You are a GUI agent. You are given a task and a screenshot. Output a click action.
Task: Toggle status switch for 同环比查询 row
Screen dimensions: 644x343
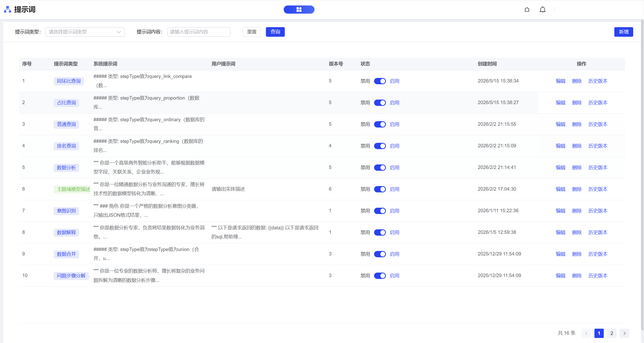tap(380, 81)
